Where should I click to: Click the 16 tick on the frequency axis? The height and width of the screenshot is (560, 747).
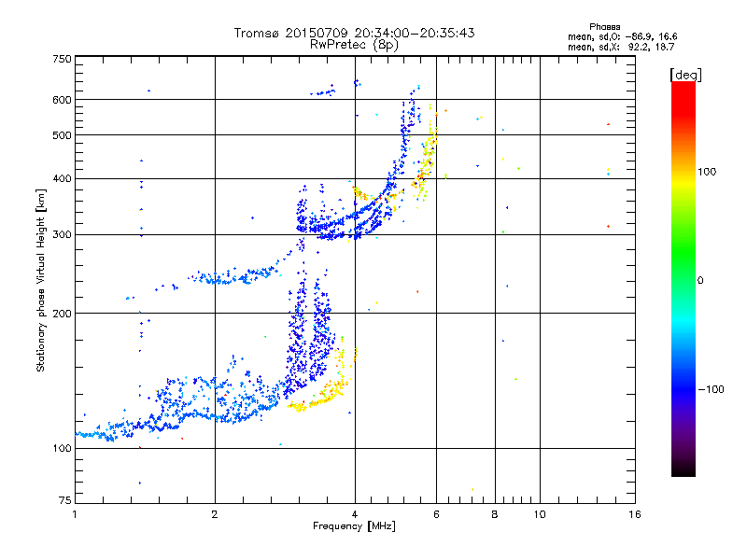tap(634, 514)
